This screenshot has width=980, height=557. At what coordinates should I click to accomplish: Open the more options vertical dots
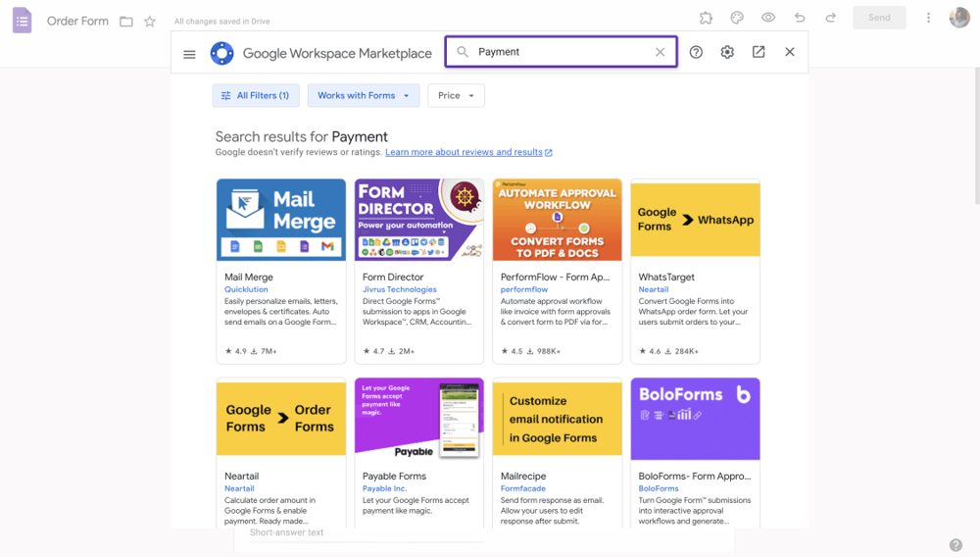(x=928, y=18)
